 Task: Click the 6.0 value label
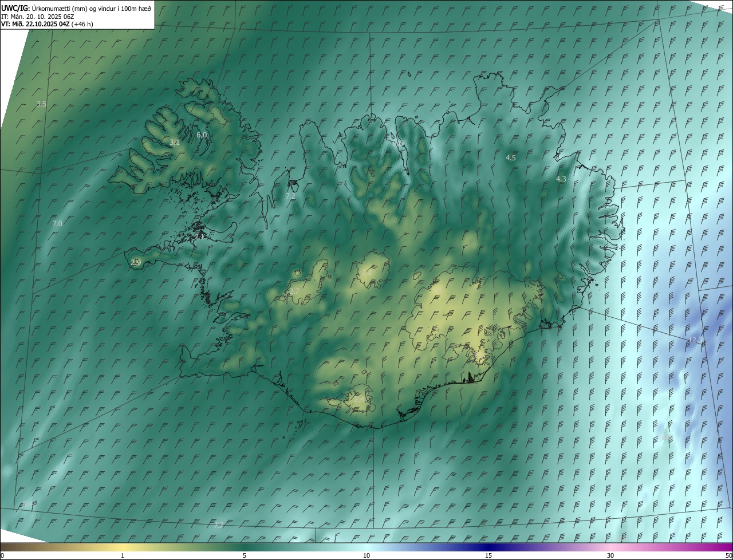pos(201,135)
